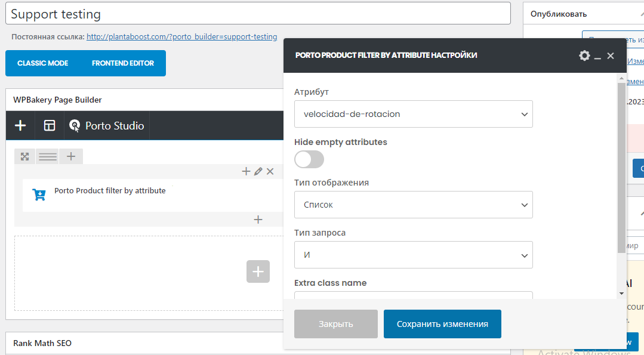
Task: Edit column with the pencil icon
Action: point(258,172)
